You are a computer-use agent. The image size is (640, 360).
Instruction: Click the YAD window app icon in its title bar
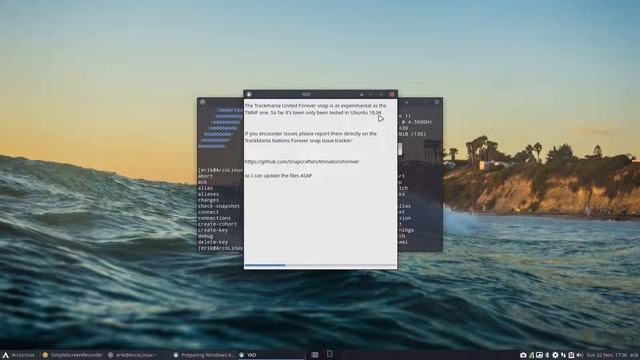click(249, 94)
